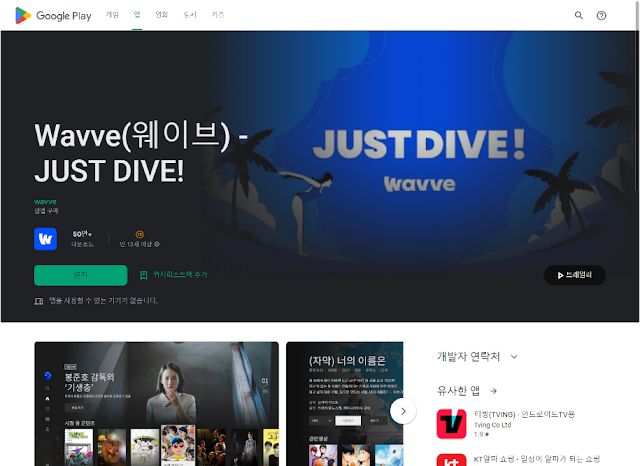Open the 유사한 앱 section heading
Screen dimensions: 640x466
pyautogui.click(x=458, y=391)
